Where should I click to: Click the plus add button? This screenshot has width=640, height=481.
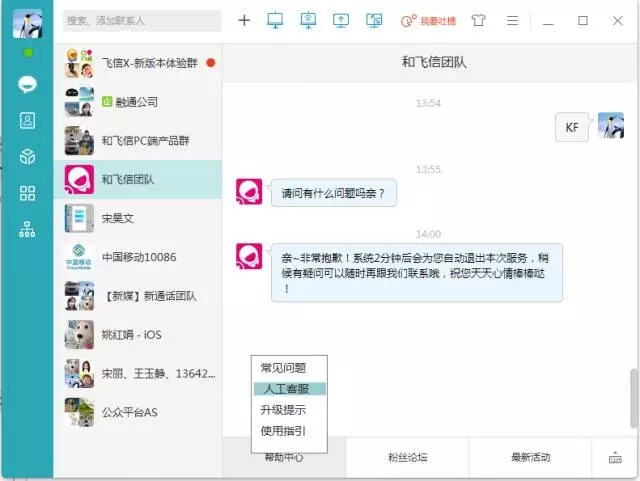pyautogui.click(x=244, y=20)
